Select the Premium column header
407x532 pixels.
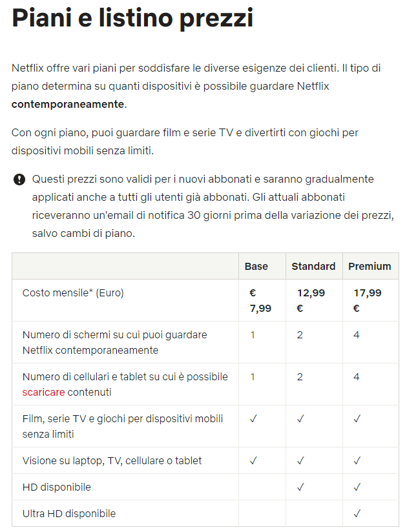point(370,266)
